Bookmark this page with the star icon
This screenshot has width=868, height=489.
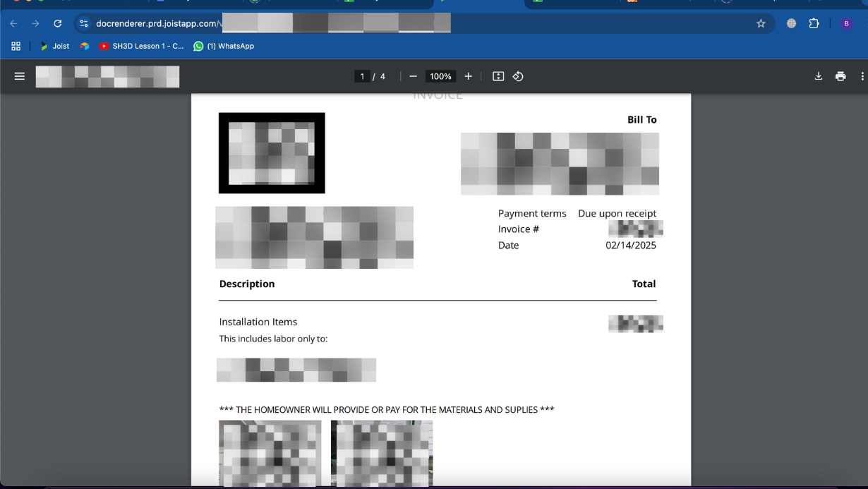[x=761, y=23]
